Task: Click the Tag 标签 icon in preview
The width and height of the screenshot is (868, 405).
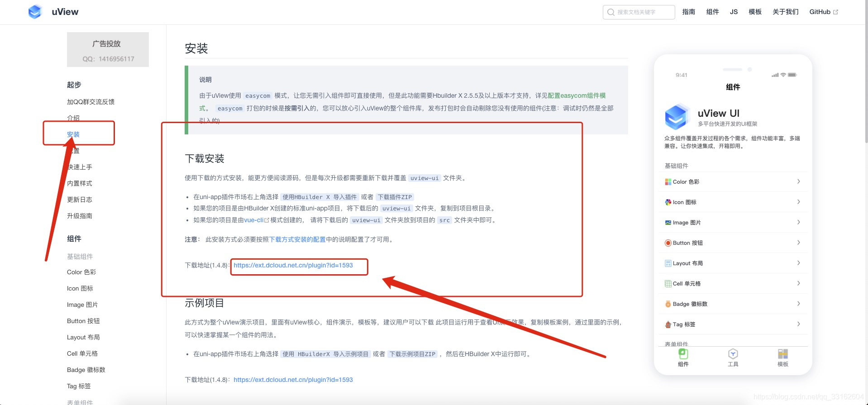Action: [668, 324]
